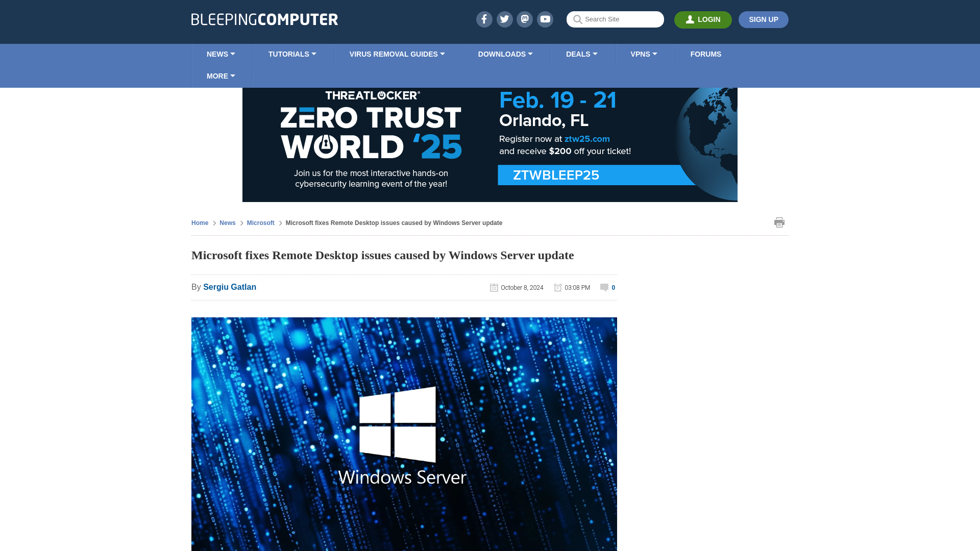Open the Mastodon social icon link
The image size is (980, 551).
click(x=525, y=19)
